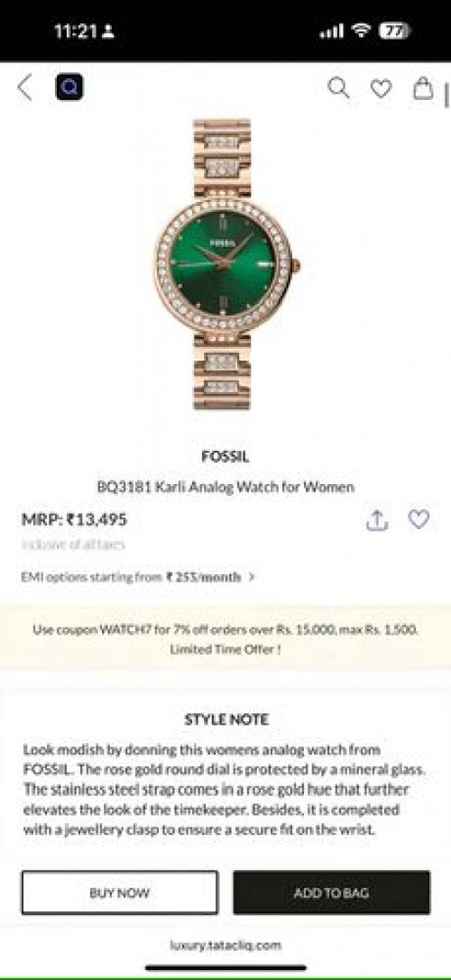Tap the BQ3181 Karli product title

(x=225, y=487)
